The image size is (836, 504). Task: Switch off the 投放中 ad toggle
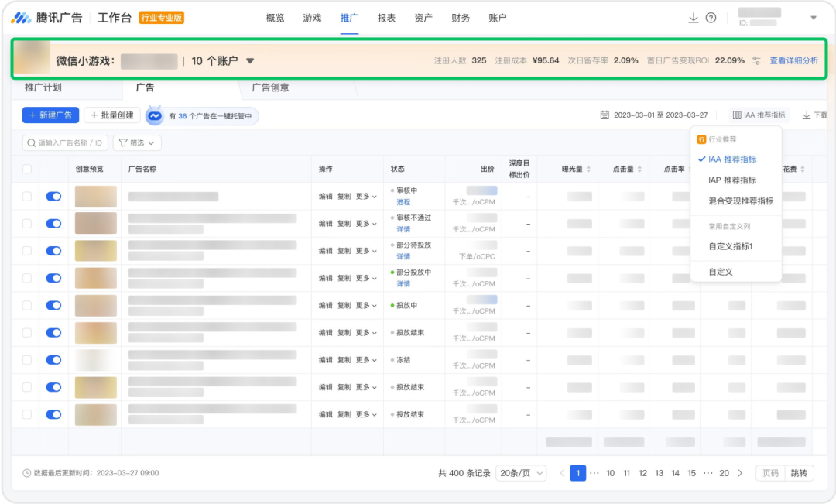(x=54, y=305)
